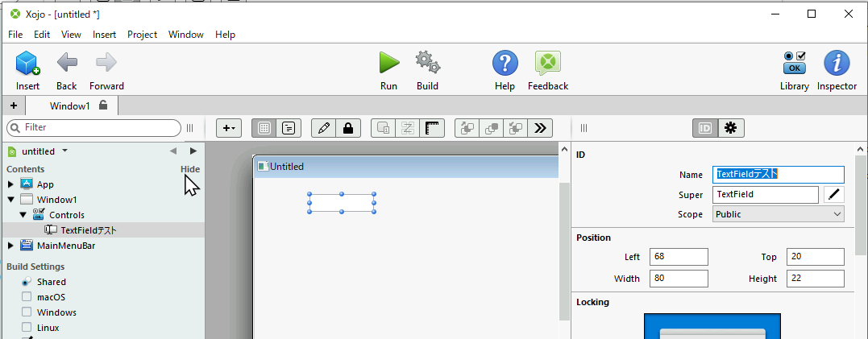Viewport: 868px width, 339px height.
Task: Switch Inspector to advanced gear view
Action: coord(731,128)
